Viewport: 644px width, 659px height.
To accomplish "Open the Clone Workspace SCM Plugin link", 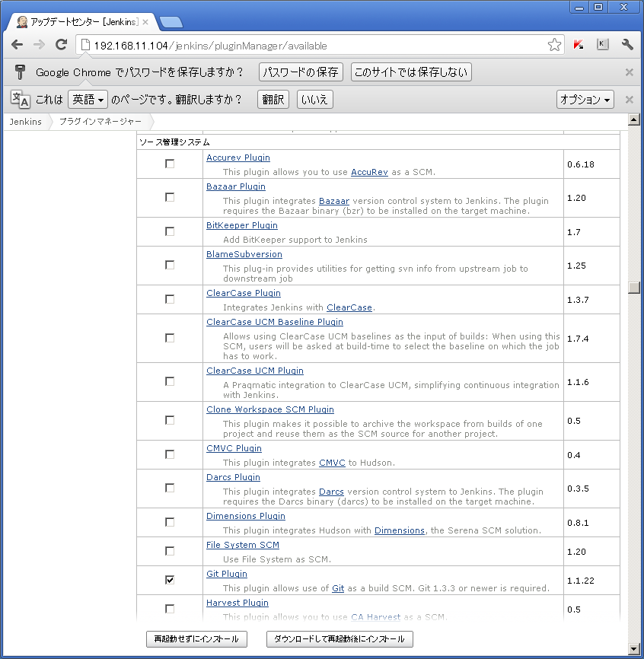I will pos(270,409).
